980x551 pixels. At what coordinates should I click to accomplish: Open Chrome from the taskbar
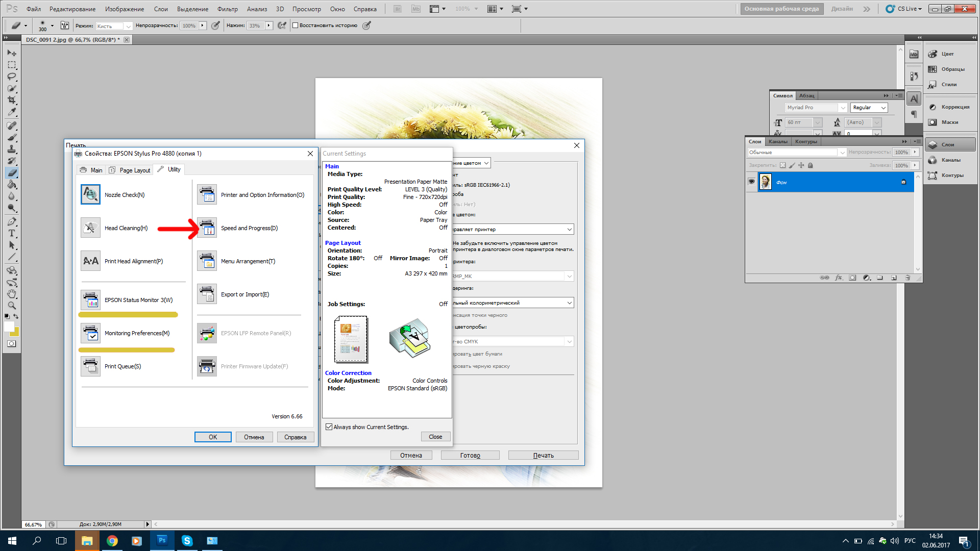click(112, 541)
